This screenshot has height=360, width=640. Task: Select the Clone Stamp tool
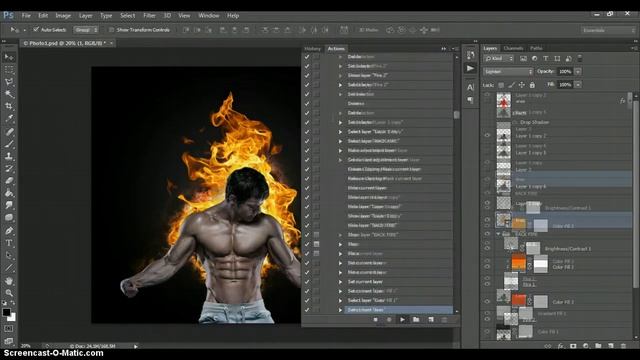pyautogui.click(x=9, y=156)
